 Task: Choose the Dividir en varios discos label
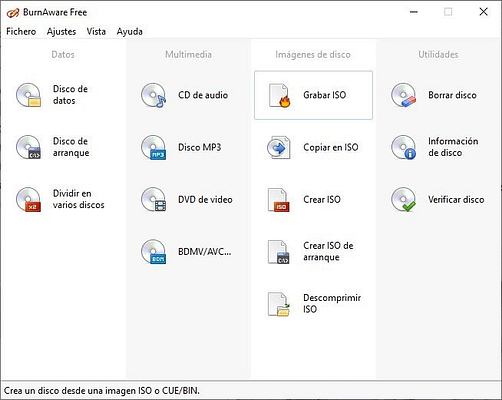coord(79,199)
